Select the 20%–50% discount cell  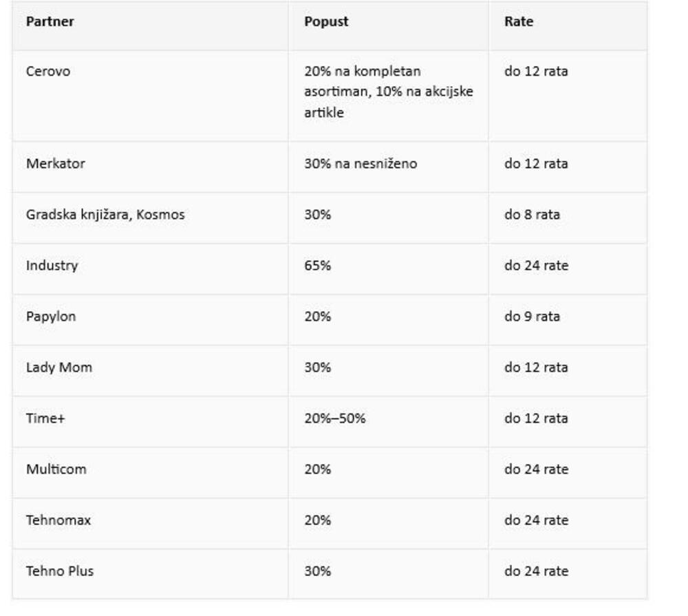click(334, 418)
